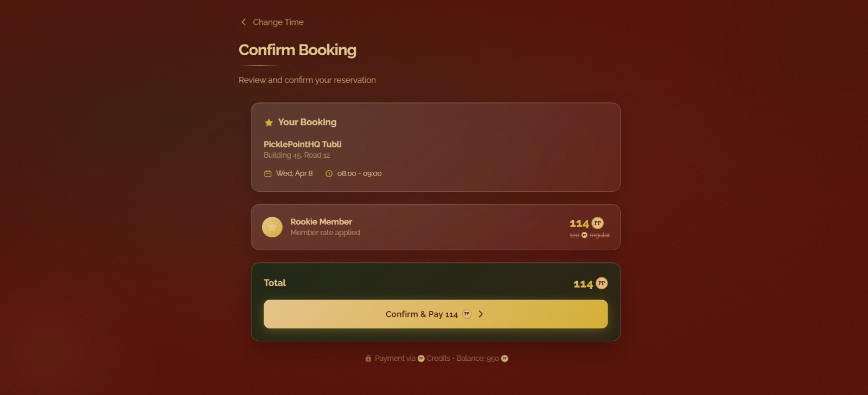Click the clock icon beside 08:00 - 09:00
This screenshot has width=868, height=395.
click(x=329, y=174)
